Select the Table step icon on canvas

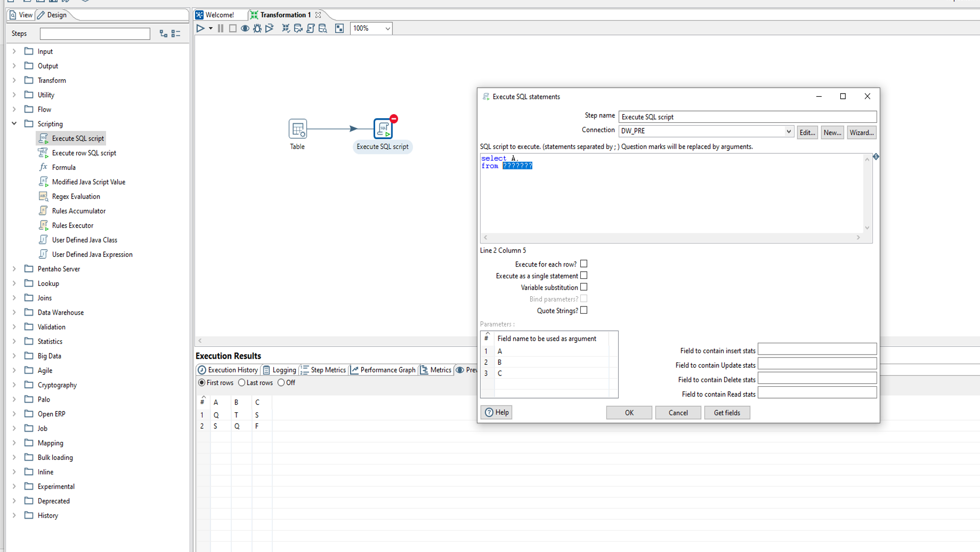[x=297, y=129]
